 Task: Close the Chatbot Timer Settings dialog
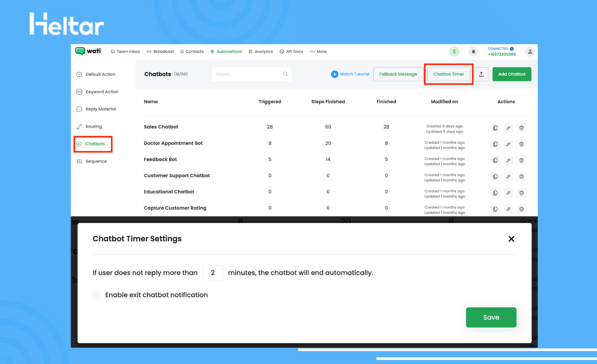(511, 239)
